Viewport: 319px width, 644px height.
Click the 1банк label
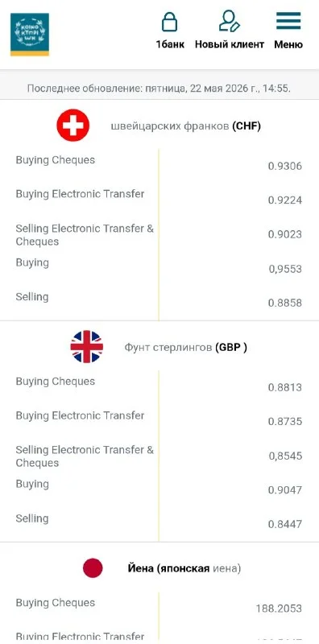tap(170, 44)
